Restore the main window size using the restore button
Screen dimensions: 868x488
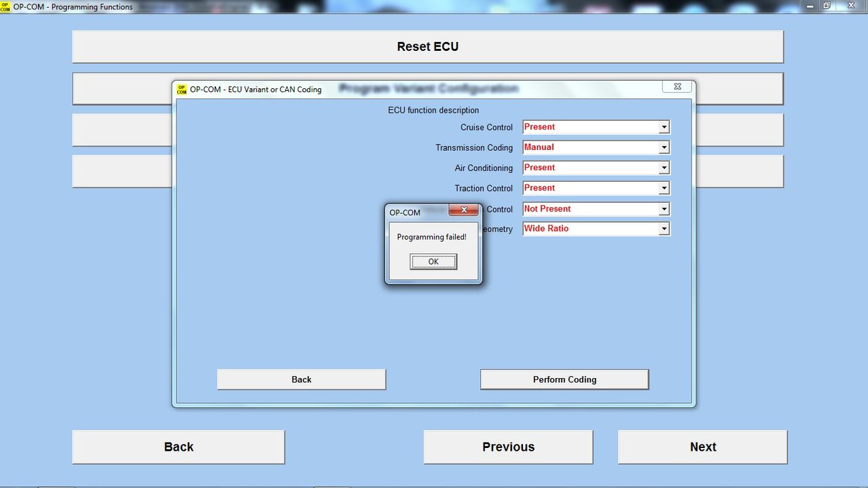pyautogui.click(x=827, y=5)
